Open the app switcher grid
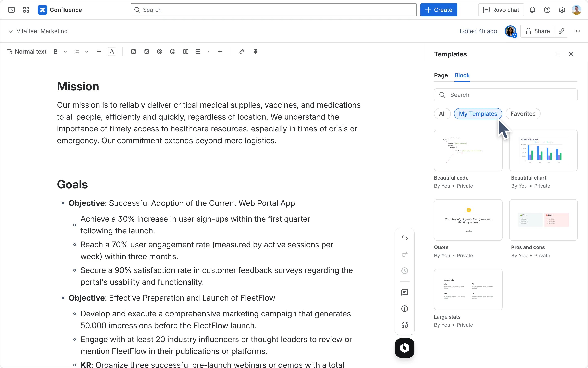Screen dimensions: 588x368 [26, 10]
